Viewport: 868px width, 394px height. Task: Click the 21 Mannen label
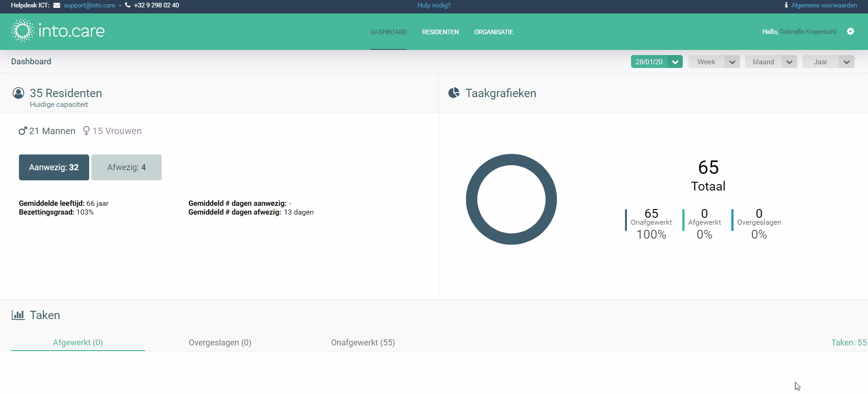point(52,131)
